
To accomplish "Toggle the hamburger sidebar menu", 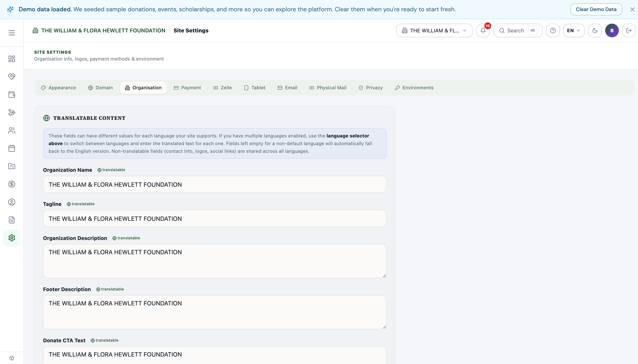I will pyautogui.click(x=12, y=33).
